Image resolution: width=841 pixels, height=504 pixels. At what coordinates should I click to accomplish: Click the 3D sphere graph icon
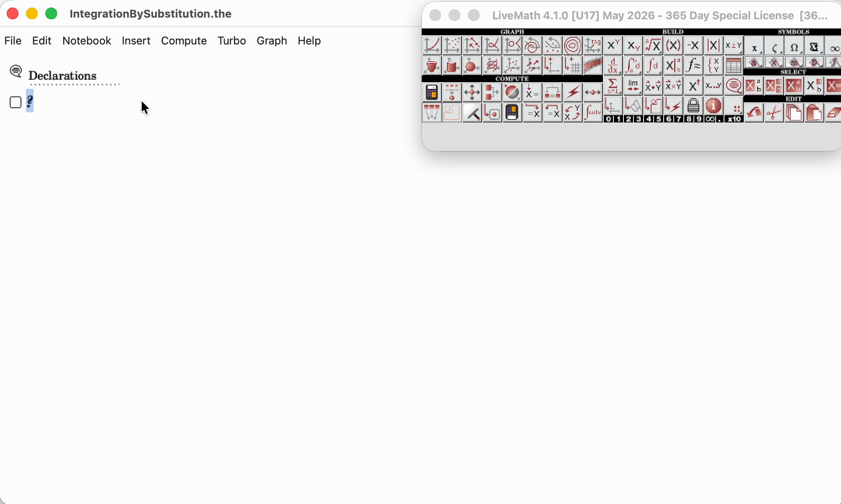point(472,65)
